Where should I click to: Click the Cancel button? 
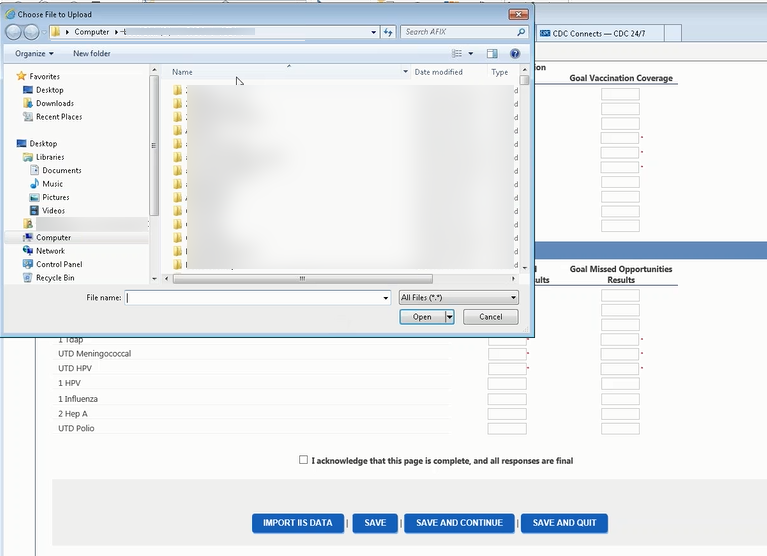pyautogui.click(x=491, y=317)
